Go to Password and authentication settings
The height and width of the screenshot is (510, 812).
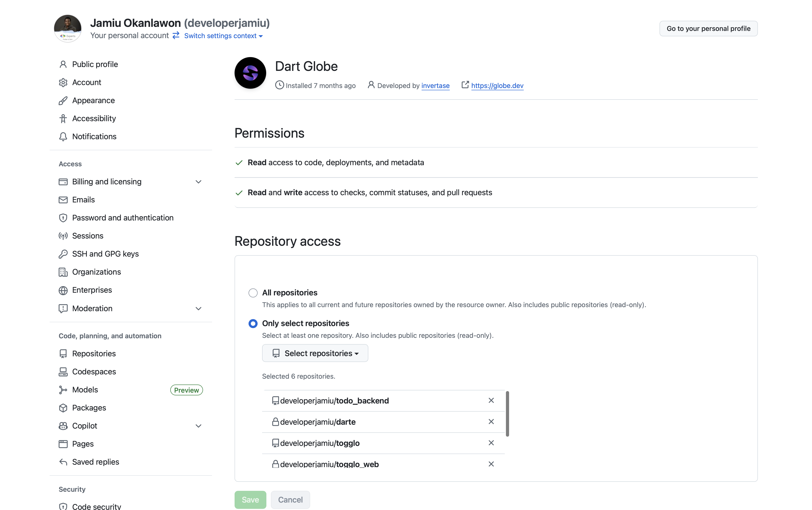point(123,218)
